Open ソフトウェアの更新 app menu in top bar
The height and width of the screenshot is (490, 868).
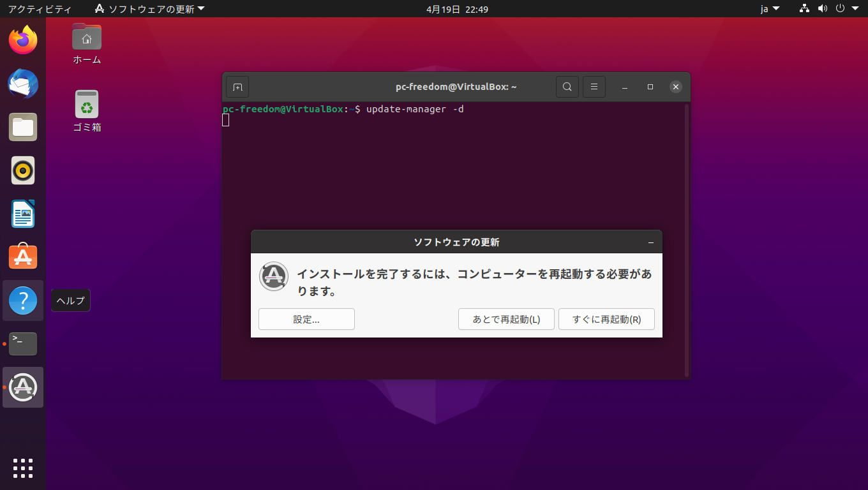[x=150, y=9]
